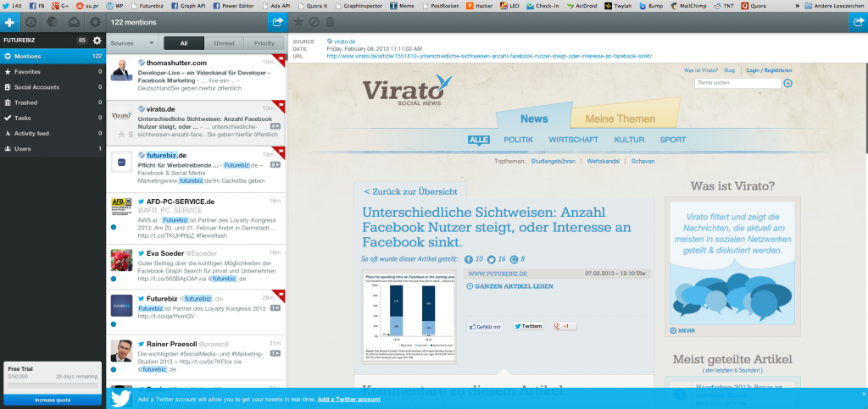Open the pie chart analytics icon
The width and height of the screenshot is (868, 409).
[x=52, y=23]
